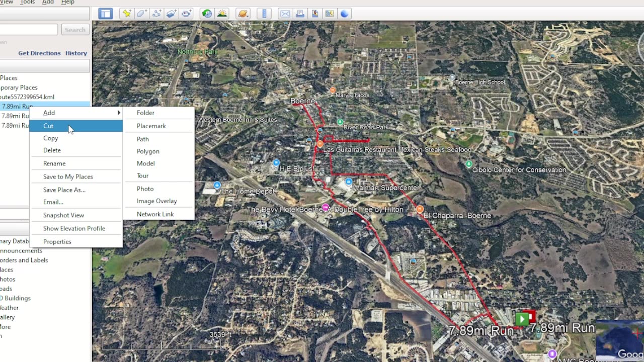The height and width of the screenshot is (362, 644).
Task: Choose Delete from the context menu
Action: tap(76, 150)
